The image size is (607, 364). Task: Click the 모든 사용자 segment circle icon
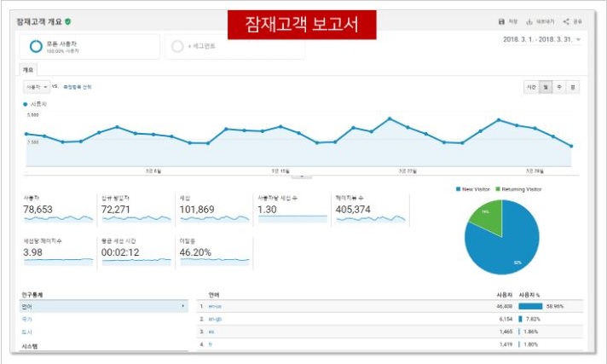(35, 46)
